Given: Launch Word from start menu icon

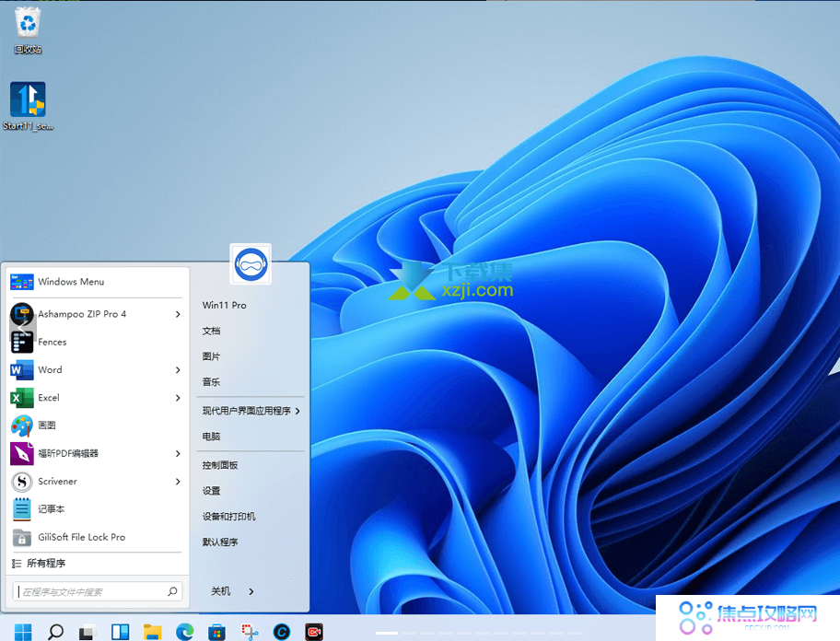Looking at the screenshot, I should 22,369.
